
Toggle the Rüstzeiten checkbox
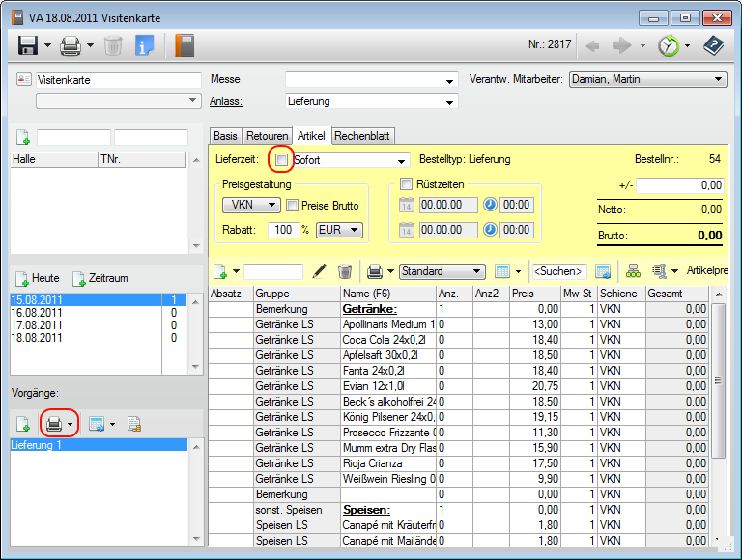407,183
